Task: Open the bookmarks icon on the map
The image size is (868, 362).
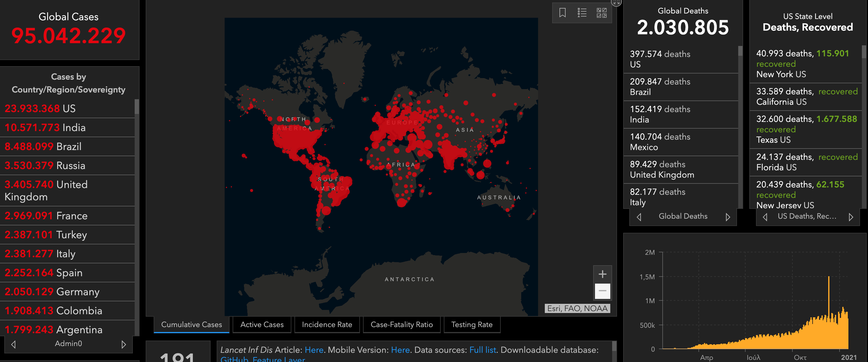Action: [x=562, y=13]
